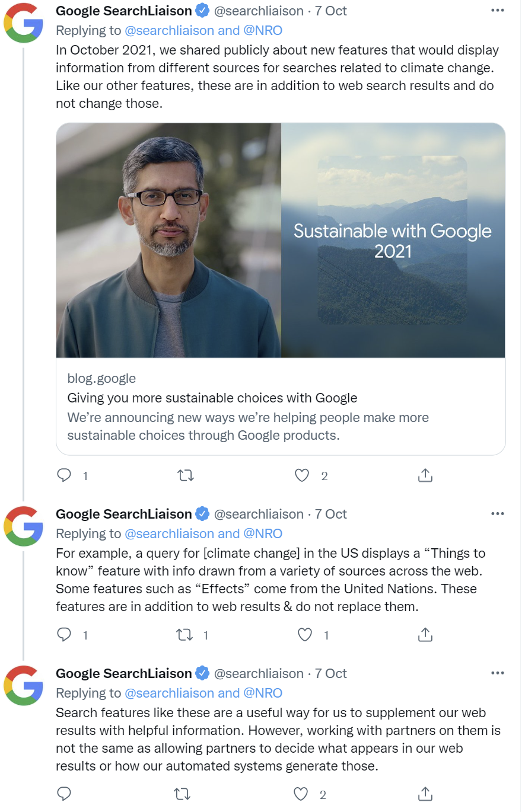Reply to the third tweet
This screenshot has width=525, height=812.
coord(64,794)
